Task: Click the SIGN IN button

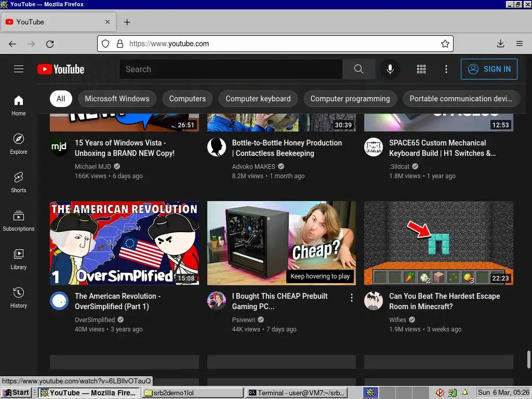Action: pos(489,69)
